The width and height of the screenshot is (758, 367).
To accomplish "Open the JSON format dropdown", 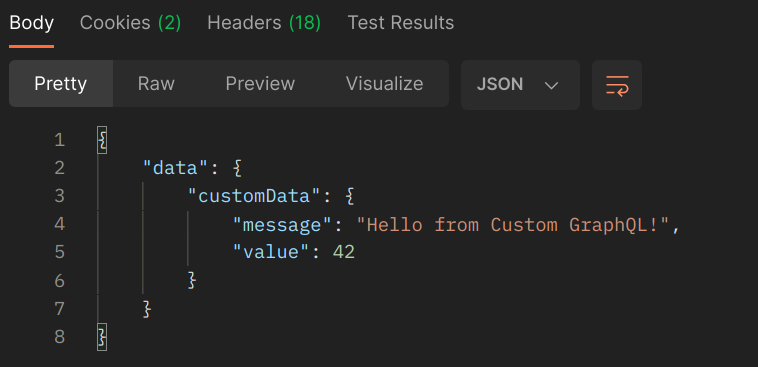I will click(520, 85).
